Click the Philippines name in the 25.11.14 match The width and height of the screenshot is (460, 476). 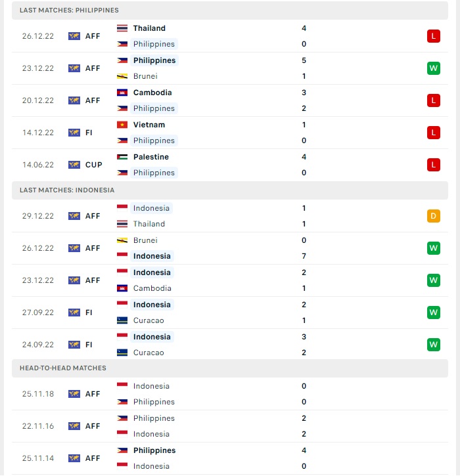point(154,450)
